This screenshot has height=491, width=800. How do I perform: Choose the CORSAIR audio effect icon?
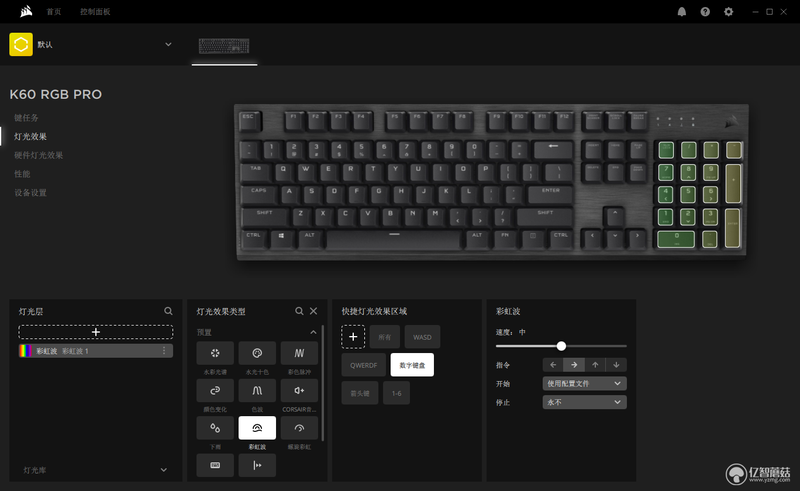pos(299,390)
